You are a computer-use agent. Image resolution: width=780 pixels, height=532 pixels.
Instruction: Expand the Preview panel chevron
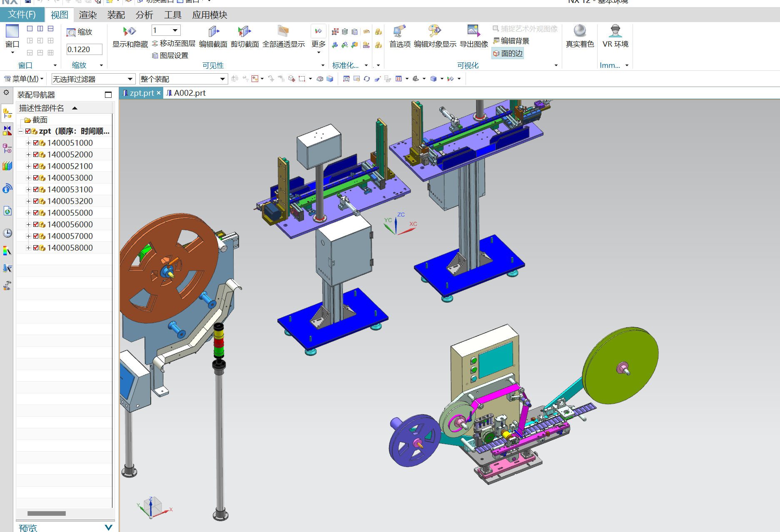[x=108, y=527]
